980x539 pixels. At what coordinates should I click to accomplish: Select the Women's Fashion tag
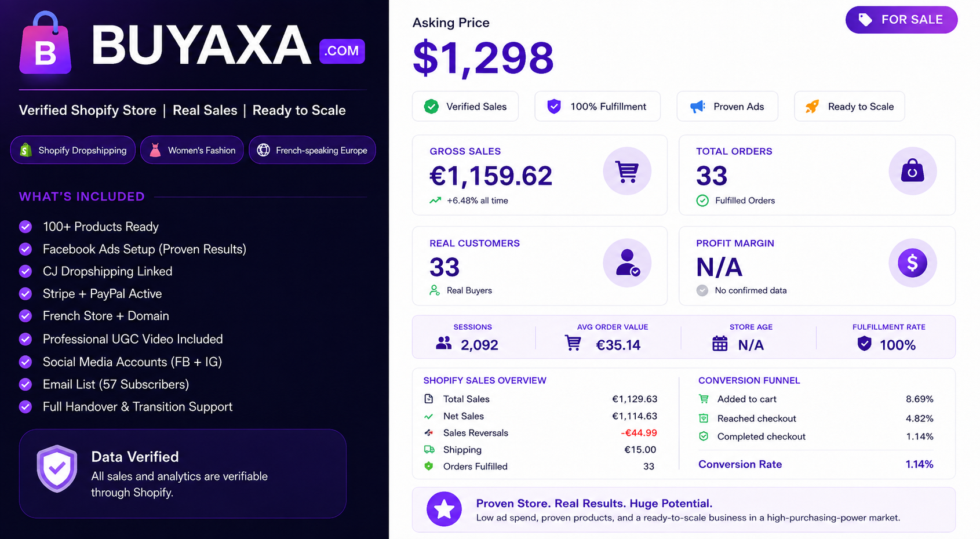192,150
